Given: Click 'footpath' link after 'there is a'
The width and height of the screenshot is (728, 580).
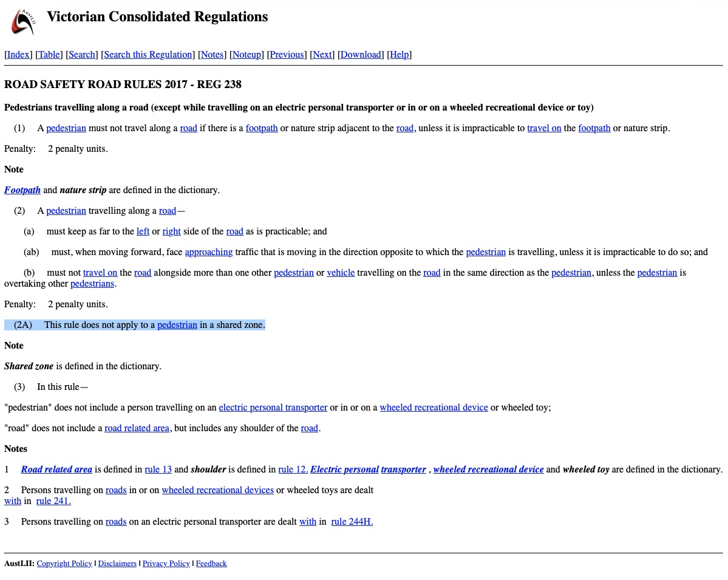Looking at the screenshot, I should 262,128.
